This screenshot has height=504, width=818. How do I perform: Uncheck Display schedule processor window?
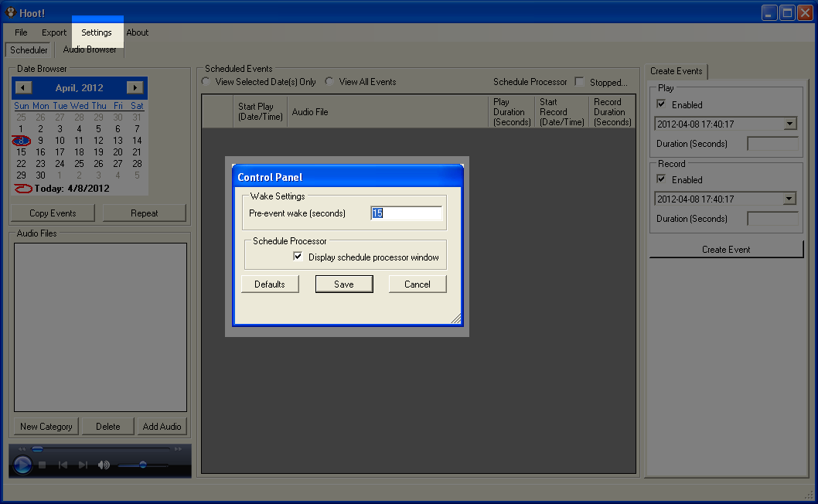(298, 257)
